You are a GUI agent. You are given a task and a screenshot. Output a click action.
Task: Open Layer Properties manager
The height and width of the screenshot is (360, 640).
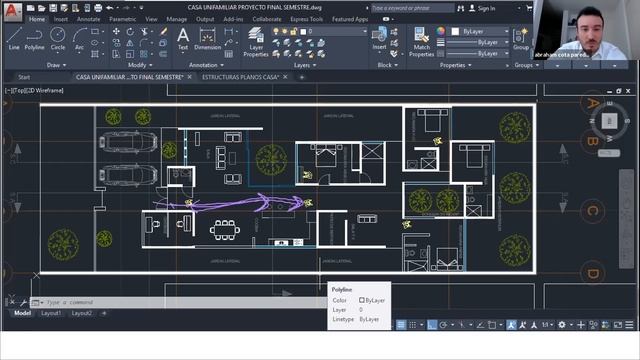256,42
